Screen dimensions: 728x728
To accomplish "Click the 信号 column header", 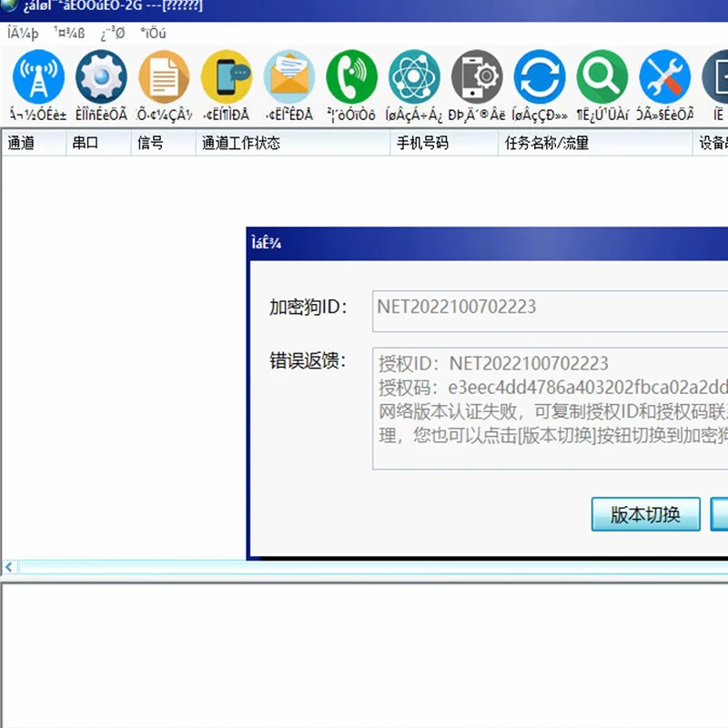I will [163, 143].
